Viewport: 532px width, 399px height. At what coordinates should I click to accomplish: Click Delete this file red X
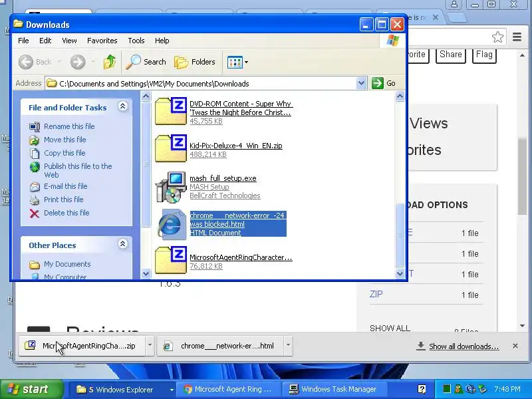pyautogui.click(x=35, y=213)
